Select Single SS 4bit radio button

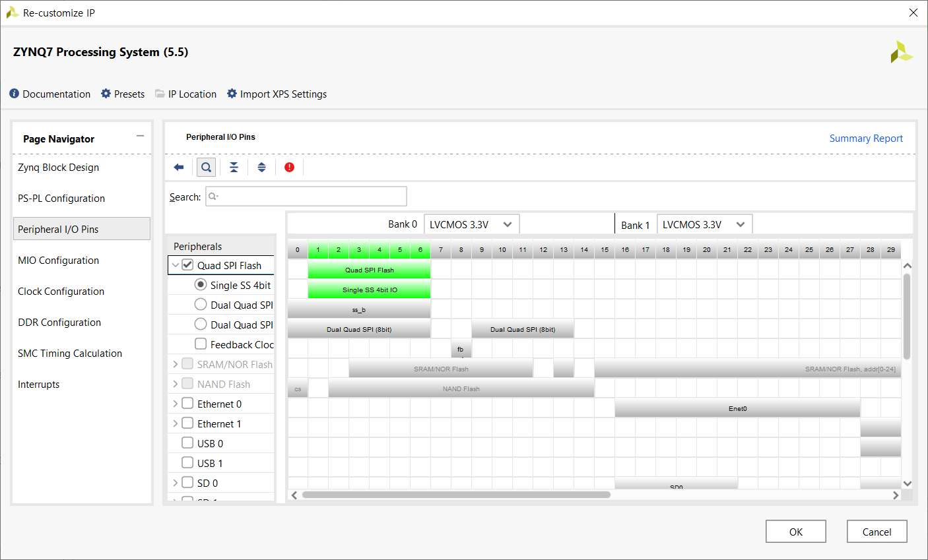(x=201, y=285)
